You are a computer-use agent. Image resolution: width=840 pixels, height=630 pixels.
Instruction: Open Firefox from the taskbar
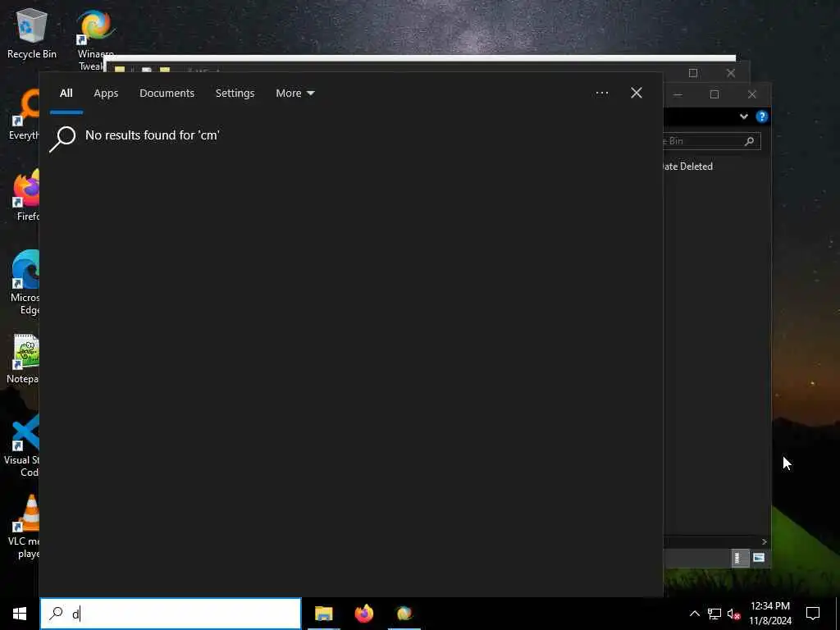(363, 614)
